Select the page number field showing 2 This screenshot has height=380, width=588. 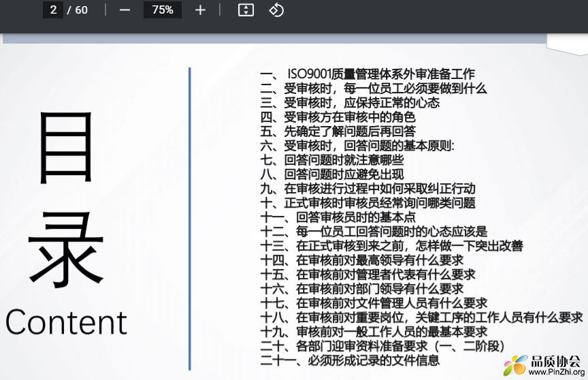click(x=53, y=10)
